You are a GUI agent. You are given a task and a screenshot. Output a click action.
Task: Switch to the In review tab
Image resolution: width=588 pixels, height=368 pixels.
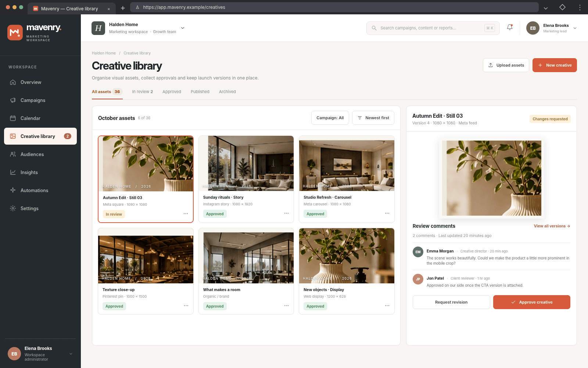pyautogui.click(x=143, y=92)
